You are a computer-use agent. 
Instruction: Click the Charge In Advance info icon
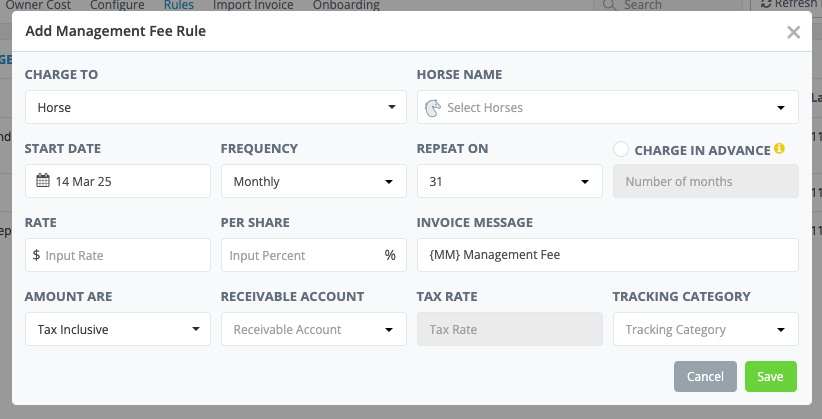coord(780,150)
